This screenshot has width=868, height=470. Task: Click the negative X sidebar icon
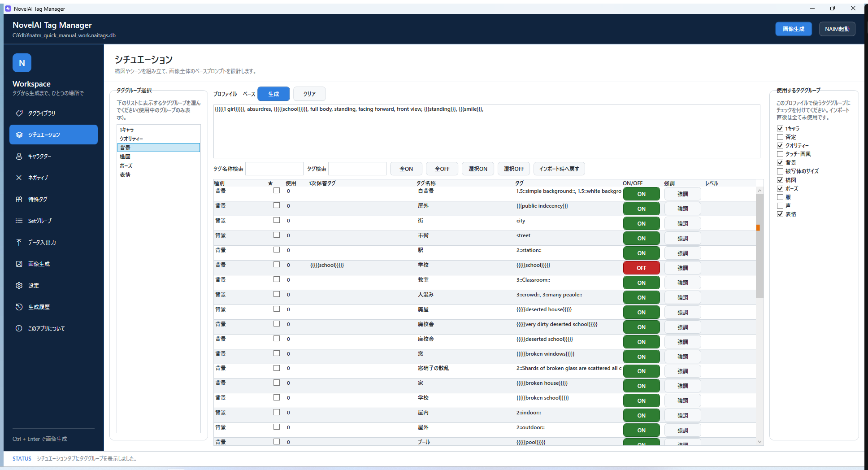point(19,178)
